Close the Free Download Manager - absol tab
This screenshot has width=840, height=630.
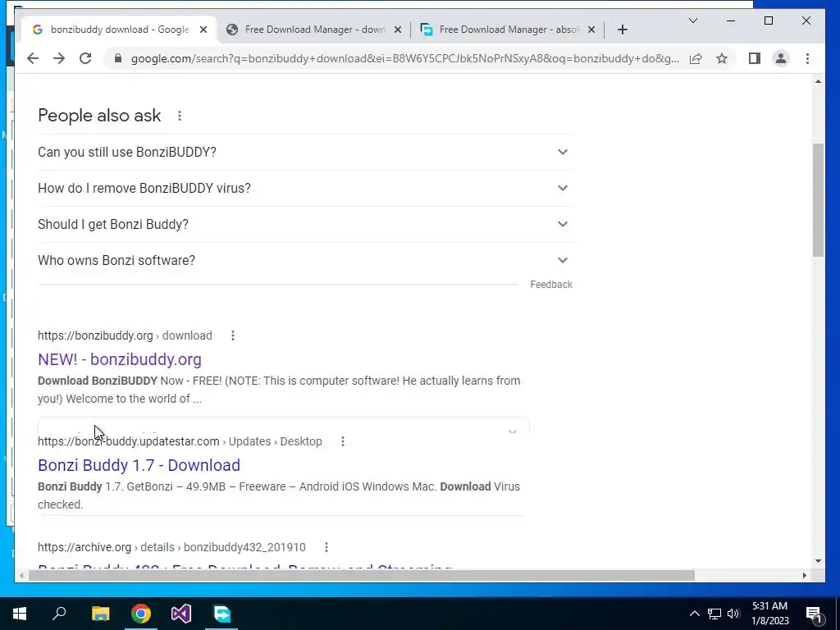pos(591,30)
